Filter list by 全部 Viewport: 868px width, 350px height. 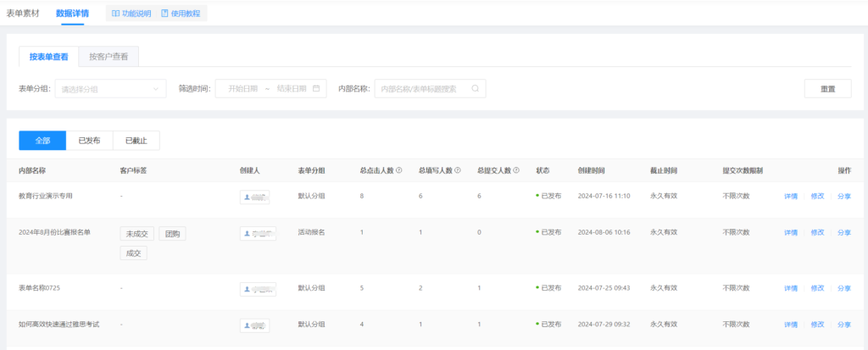pyautogui.click(x=42, y=141)
